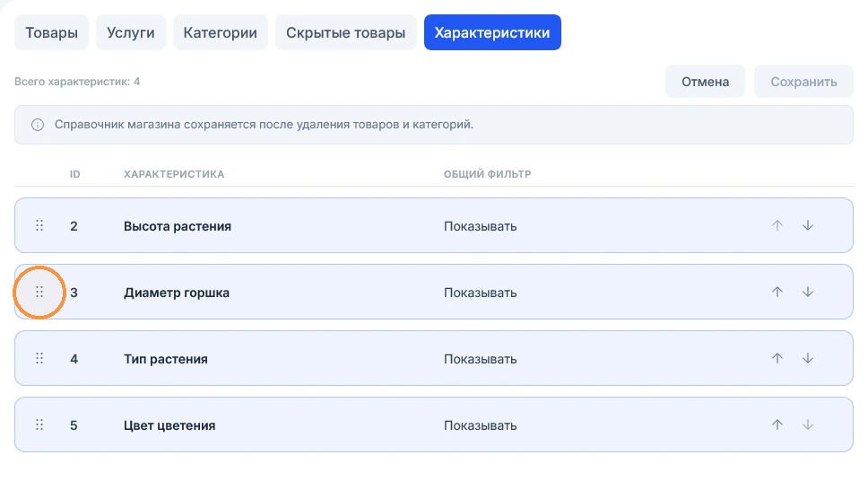Select the Характеристики tab

[492, 32]
